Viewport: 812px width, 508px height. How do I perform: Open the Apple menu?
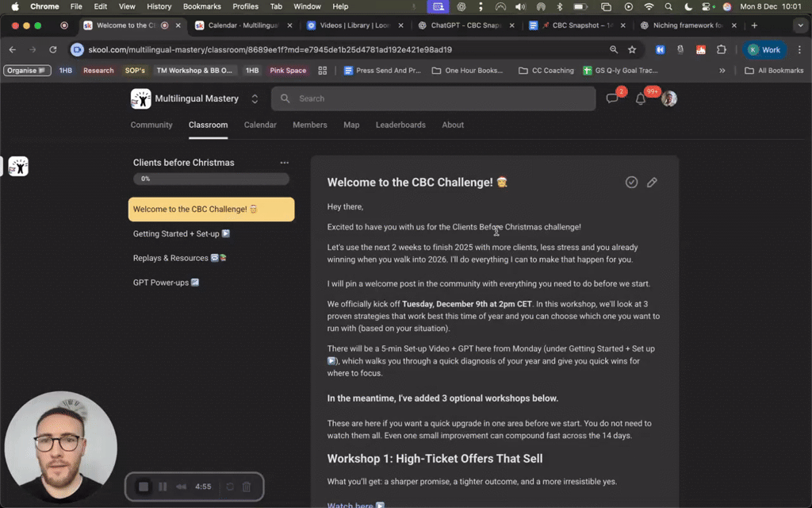click(15, 6)
